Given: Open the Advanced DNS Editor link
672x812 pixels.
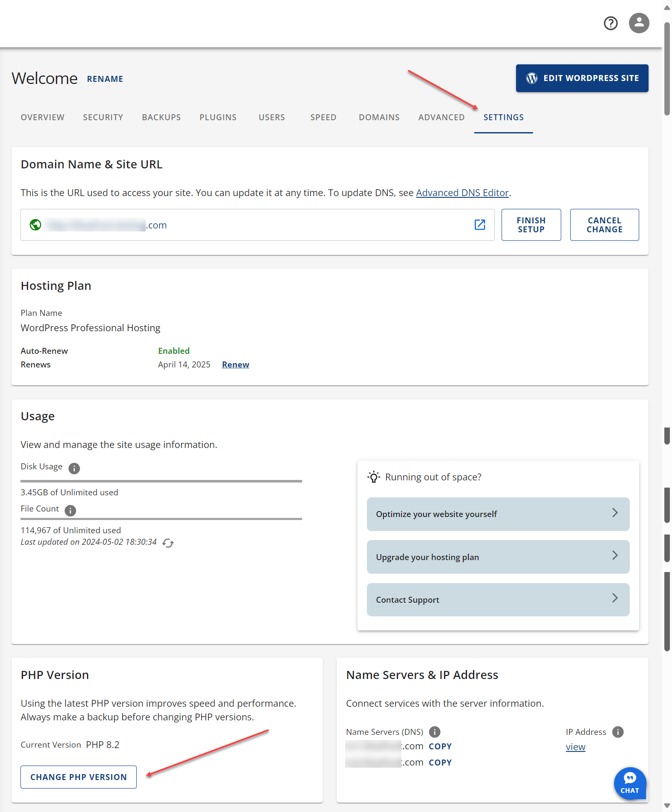Looking at the screenshot, I should [462, 193].
